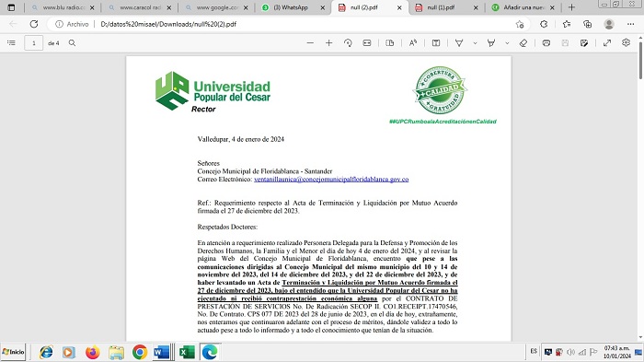Start Read aloud in PDF toolbar
The width and height of the screenshot is (644, 362).
[413, 42]
